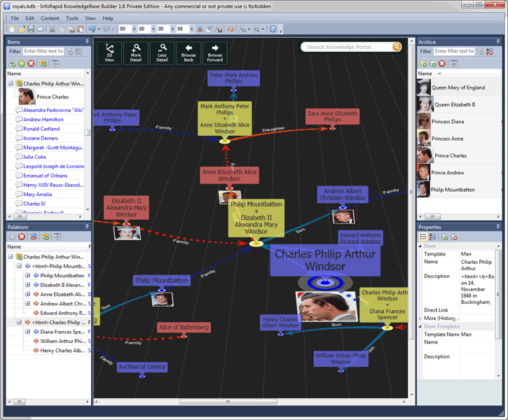508x420 pixels.
Task: Collapse <html>Philip Mountb... relation node
Action: coord(19,266)
